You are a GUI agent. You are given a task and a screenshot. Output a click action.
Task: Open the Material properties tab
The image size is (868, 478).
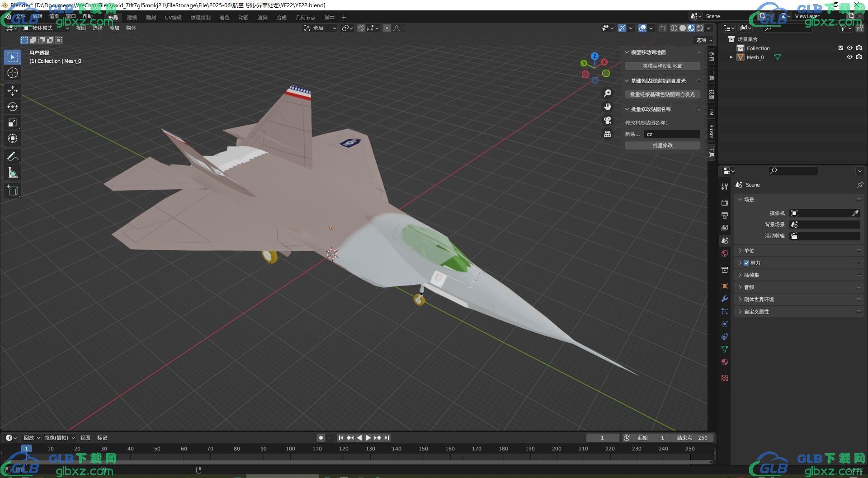(x=725, y=362)
